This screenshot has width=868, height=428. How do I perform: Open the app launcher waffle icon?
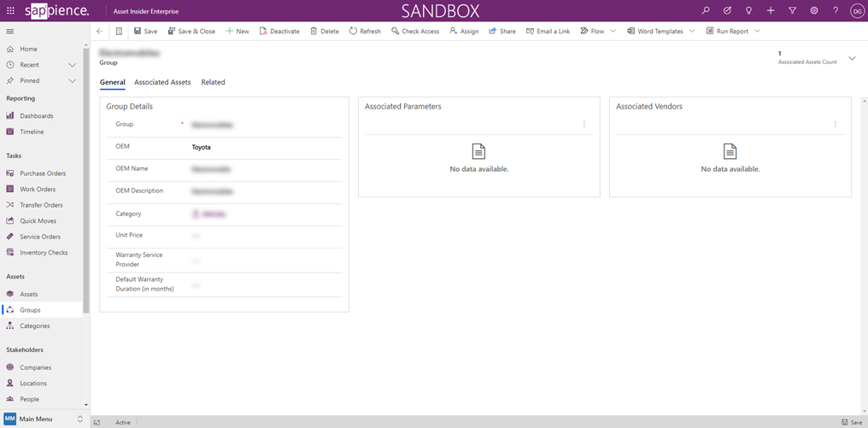pyautogui.click(x=10, y=11)
